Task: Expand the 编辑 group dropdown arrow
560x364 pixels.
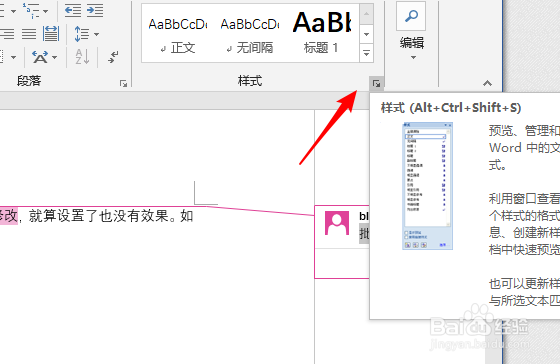Action: click(x=413, y=58)
